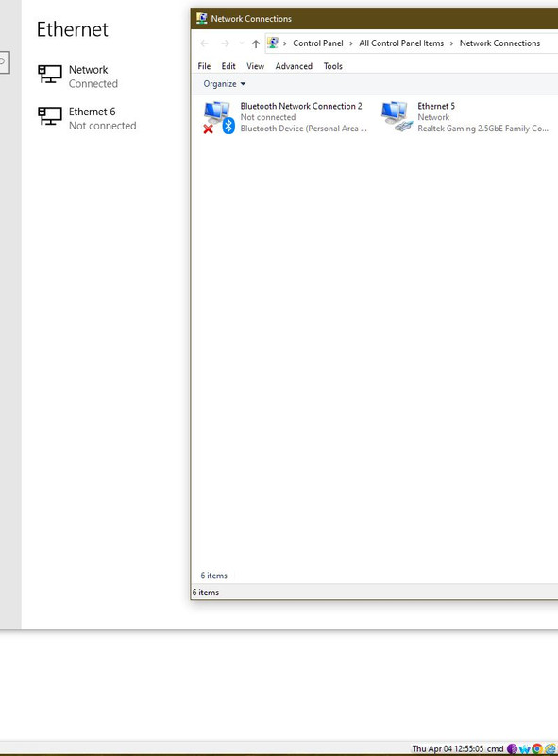Go forward with the Forward arrow
Screen dimensions: 558x756
pos(225,43)
